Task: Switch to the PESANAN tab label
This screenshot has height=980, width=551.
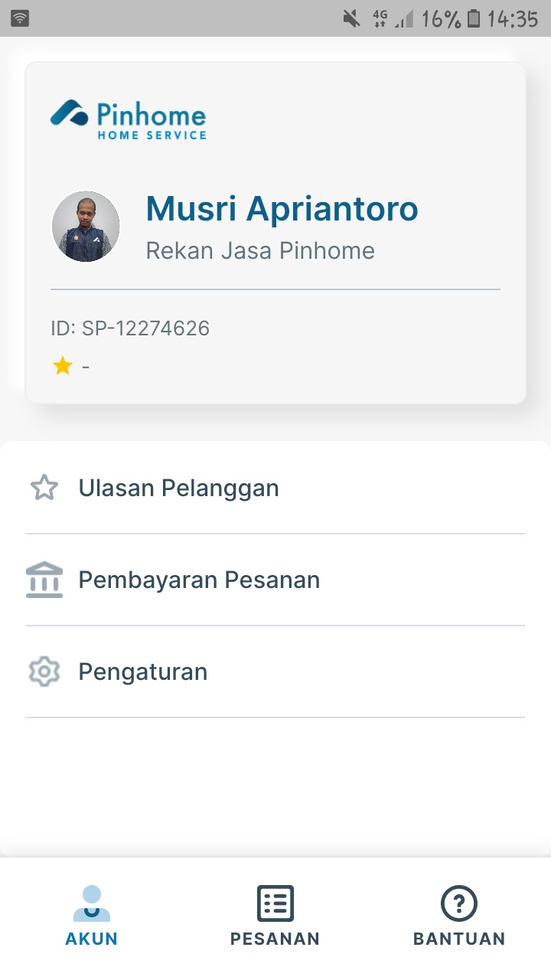Action: [x=275, y=939]
